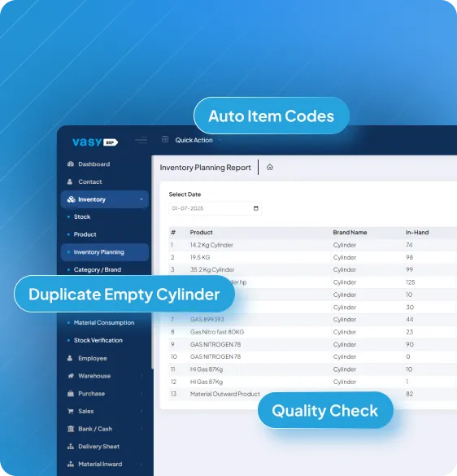Click Brand Name Cylinder in row 1
This screenshot has width=457, height=476.
coord(345,245)
